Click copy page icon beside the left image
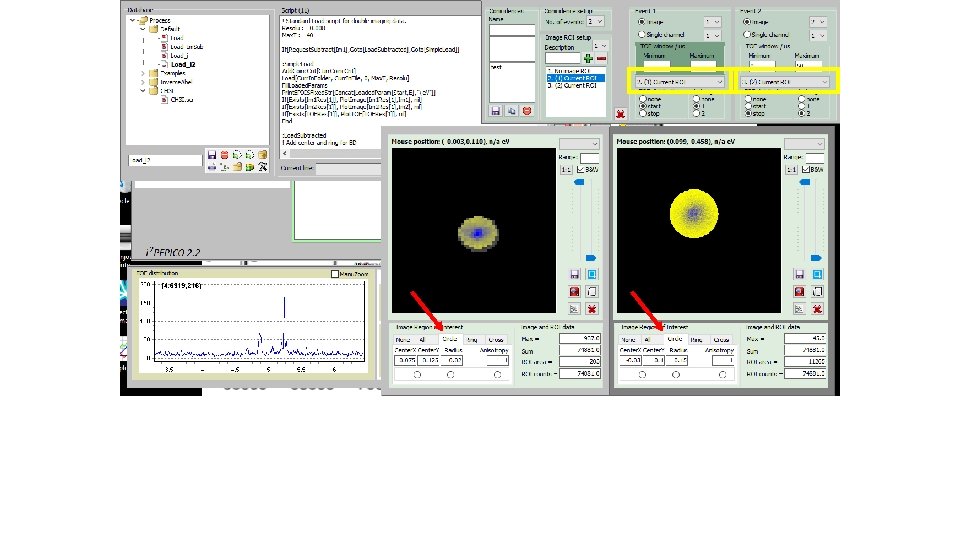 (592, 291)
